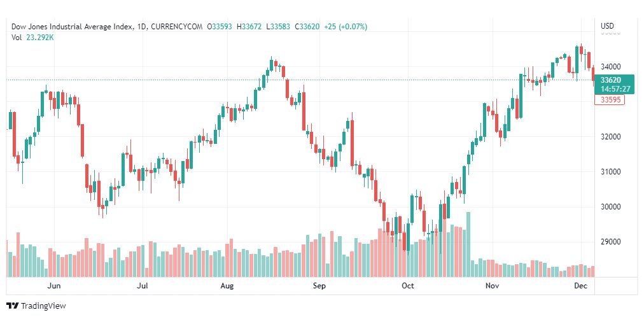Click the Aug marker on time axis
Screen dimensions: 644x317
[x=227, y=286]
